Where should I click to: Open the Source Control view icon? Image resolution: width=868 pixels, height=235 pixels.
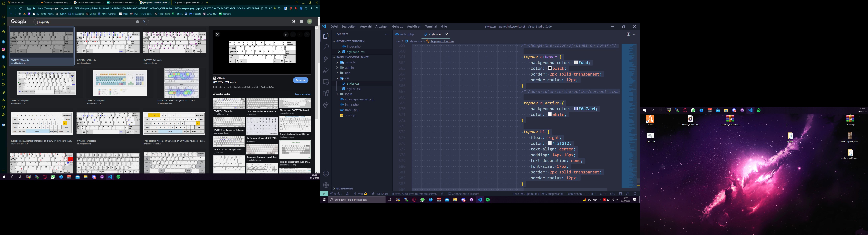[x=326, y=59]
